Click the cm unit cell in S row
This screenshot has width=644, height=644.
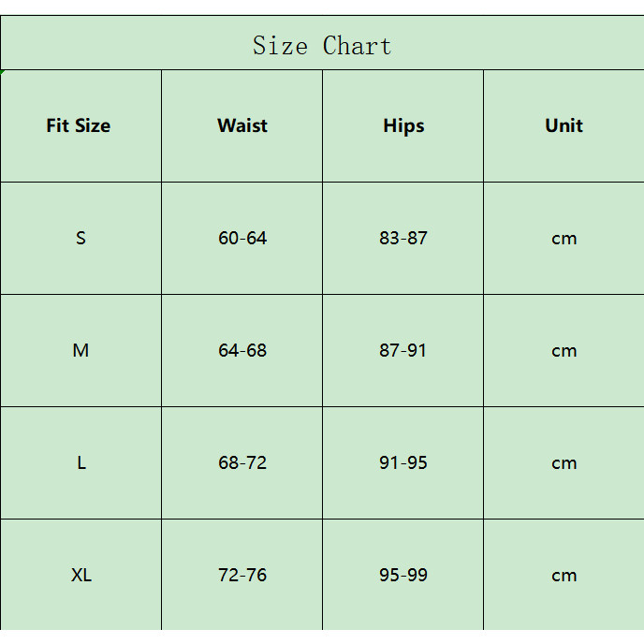click(x=563, y=238)
